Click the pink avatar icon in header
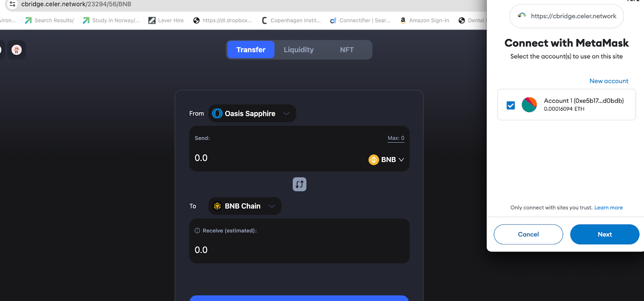The height and width of the screenshot is (301, 644). (x=17, y=50)
